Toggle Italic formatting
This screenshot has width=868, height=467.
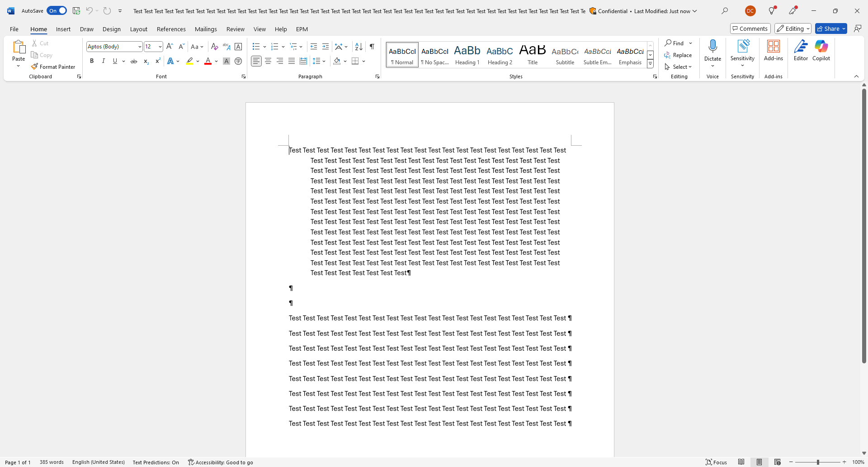click(x=104, y=61)
